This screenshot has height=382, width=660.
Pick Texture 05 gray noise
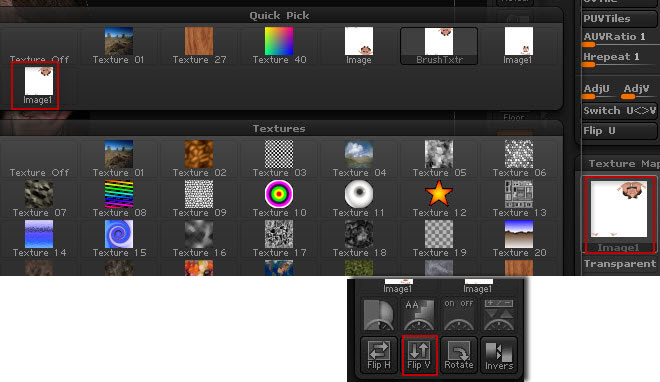pos(439,159)
